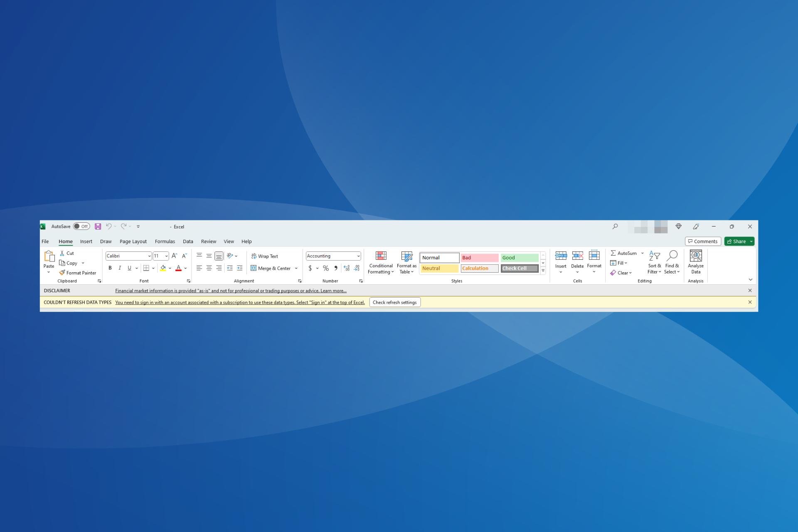Expand the Fill Color dropdown arrow
The height and width of the screenshot is (532, 798).
(x=173, y=268)
